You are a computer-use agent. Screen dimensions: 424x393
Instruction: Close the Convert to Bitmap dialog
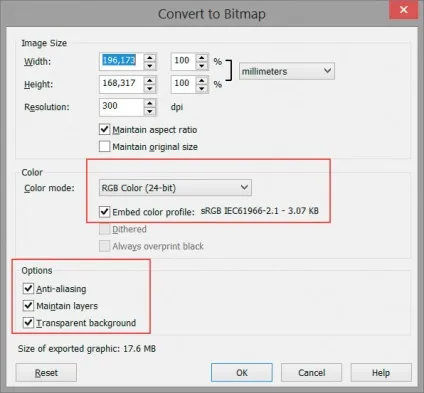click(x=403, y=10)
